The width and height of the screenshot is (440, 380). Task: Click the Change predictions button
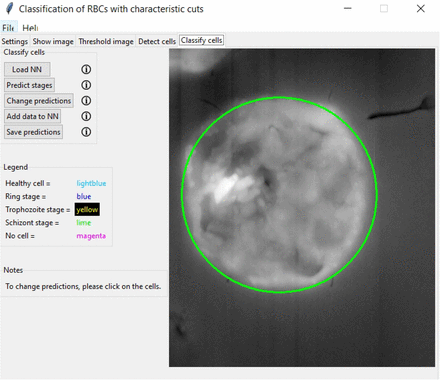(x=39, y=101)
